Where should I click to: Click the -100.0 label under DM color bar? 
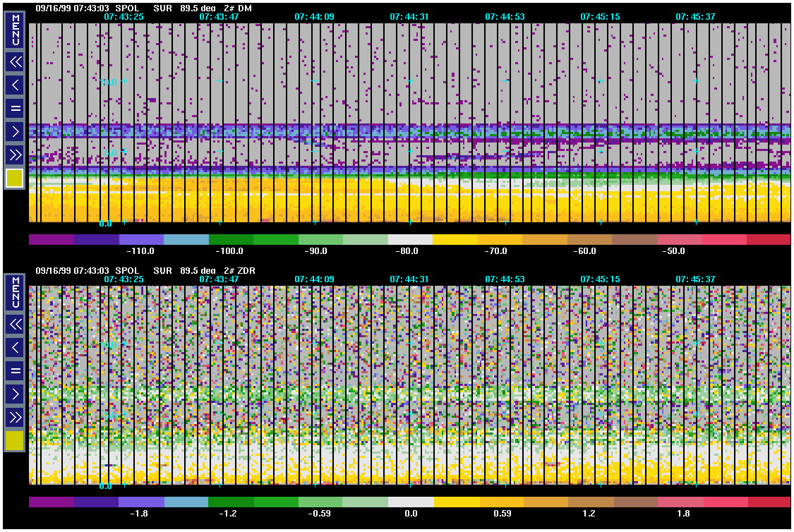coord(229,251)
